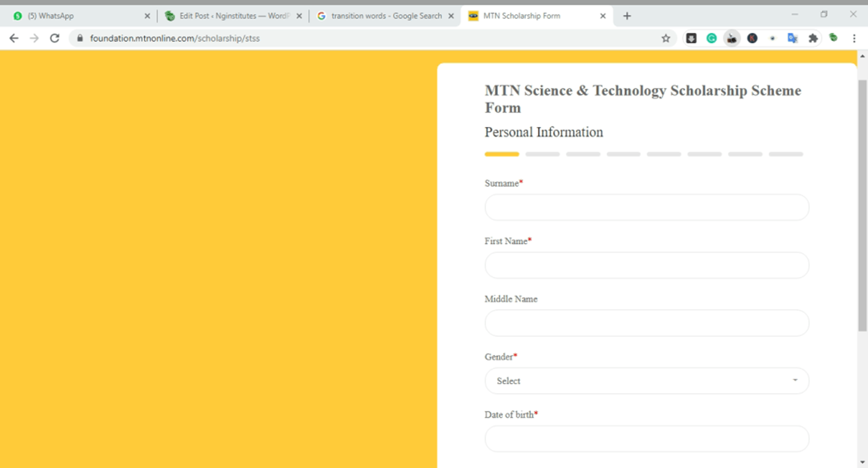Click the Surname label
Viewport: 868px width, 468px height.
[503, 183]
